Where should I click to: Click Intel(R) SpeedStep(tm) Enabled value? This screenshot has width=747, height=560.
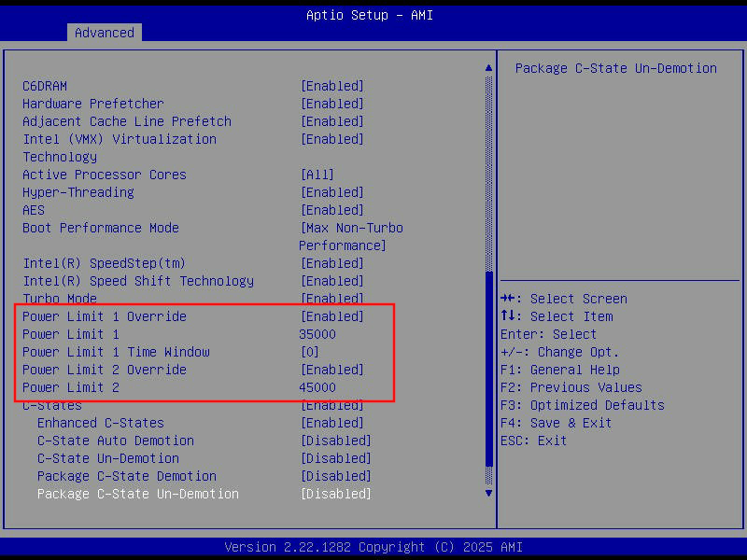tap(331, 263)
